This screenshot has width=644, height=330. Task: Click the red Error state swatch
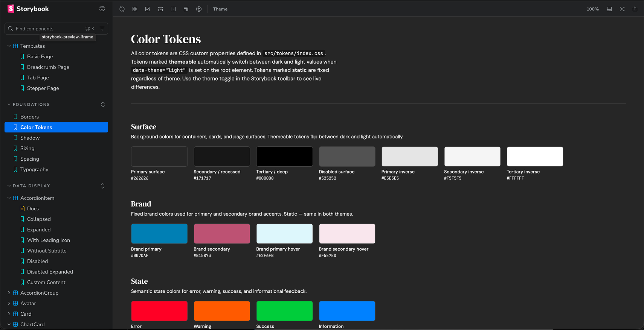point(159,311)
